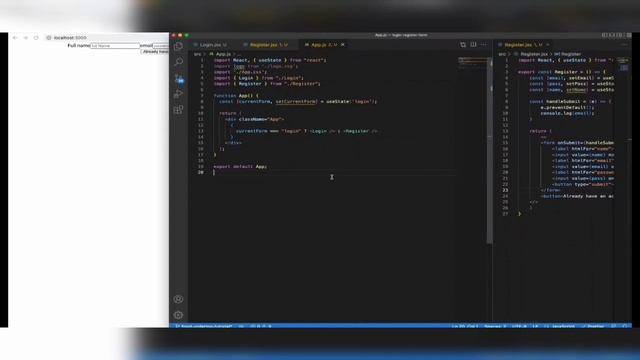The width and height of the screenshot is (640, 360).
Task: Click the Ln, Col indicator in status bar
Action: pyautogui.click(x=464, y=326)
